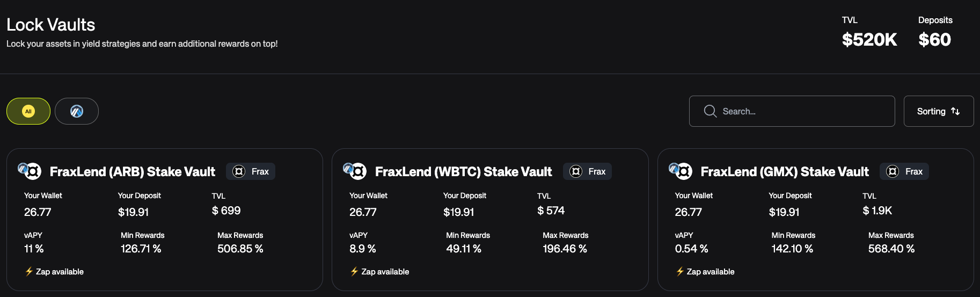Click lightning Zap icon on ARB vault

tap(29, 272)
